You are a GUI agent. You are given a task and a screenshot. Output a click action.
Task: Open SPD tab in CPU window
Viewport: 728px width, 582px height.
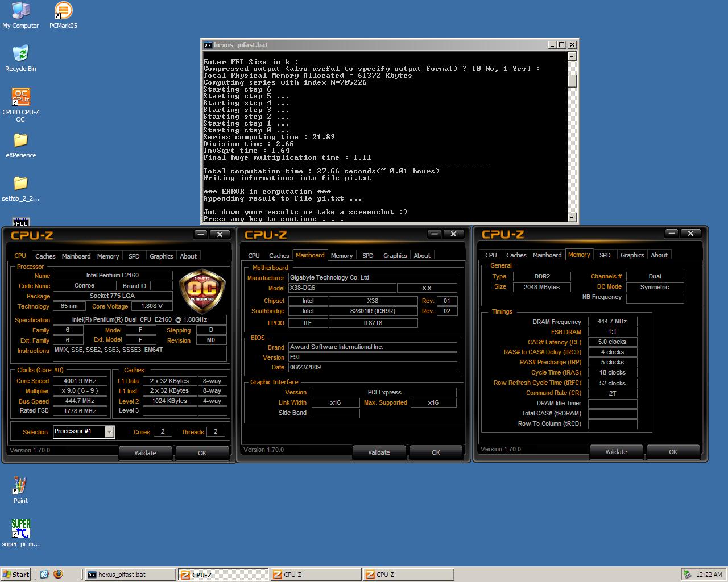pos(134,256)
